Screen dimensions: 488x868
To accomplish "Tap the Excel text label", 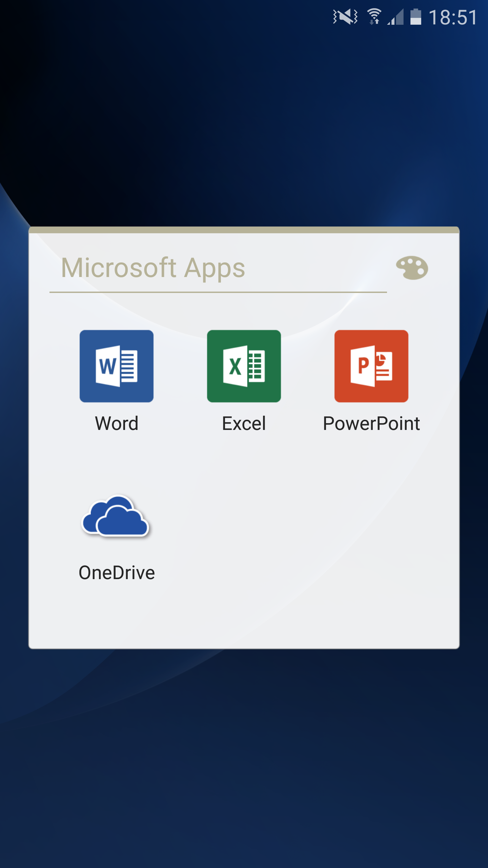I will tap(244, 423).
